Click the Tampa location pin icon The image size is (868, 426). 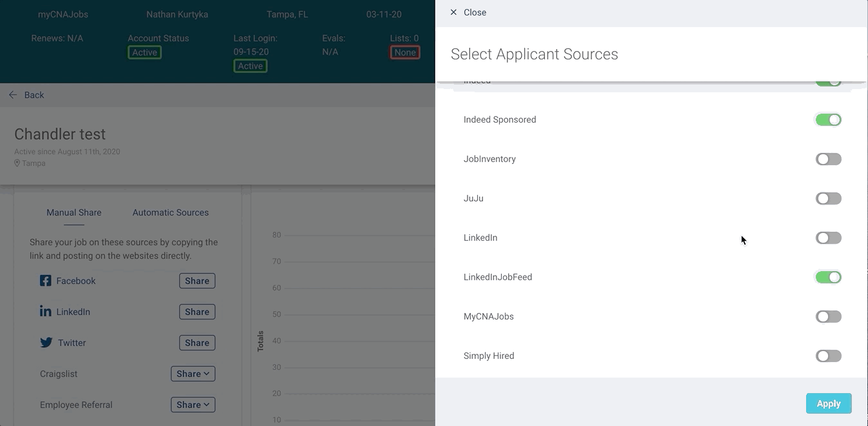[17, 163]
